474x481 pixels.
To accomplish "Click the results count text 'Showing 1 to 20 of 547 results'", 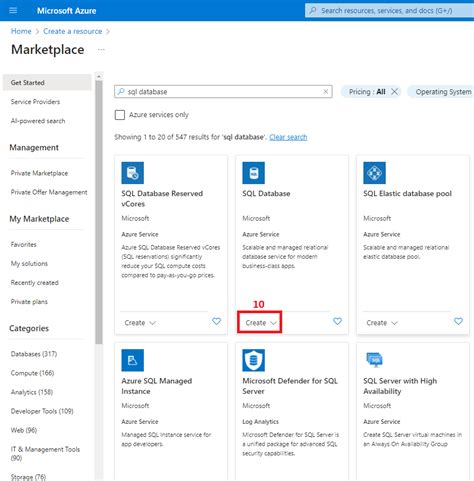I will click(167, 137).
